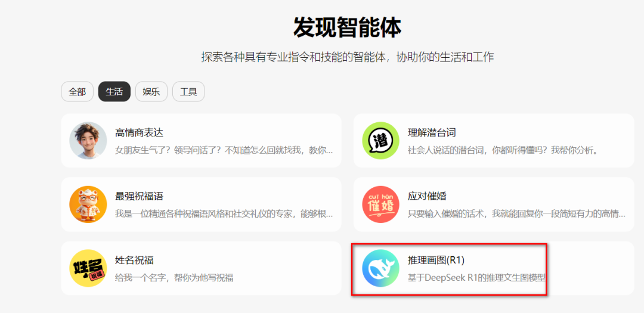Screen dimensions: 644x313
Task: Click the green 潜 speech bubble icon
Action: [380, 141]
